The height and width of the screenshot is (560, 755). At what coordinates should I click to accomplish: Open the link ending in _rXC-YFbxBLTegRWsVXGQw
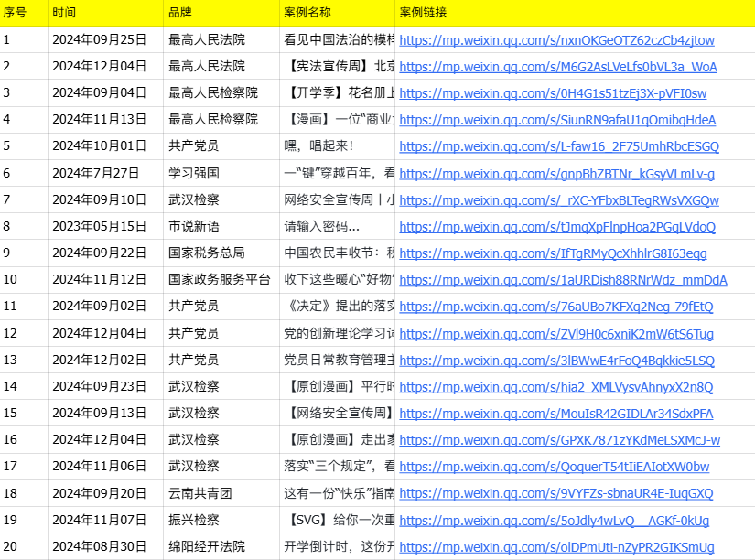(559, 199)
